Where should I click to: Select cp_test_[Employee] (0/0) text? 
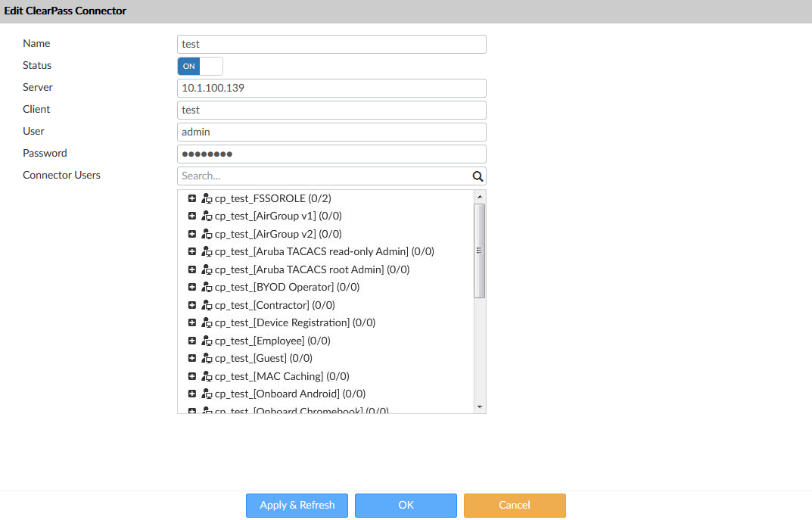272,341
